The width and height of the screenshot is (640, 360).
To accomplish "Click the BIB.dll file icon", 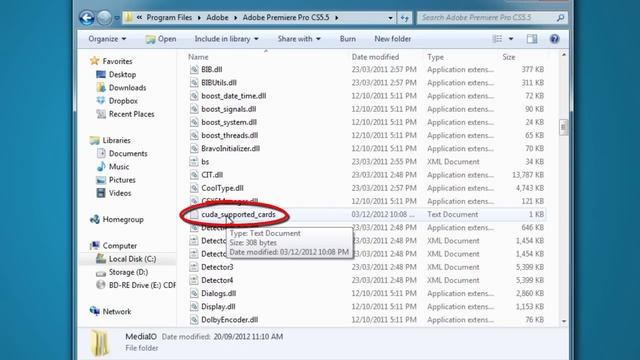I will coord(194,69).
